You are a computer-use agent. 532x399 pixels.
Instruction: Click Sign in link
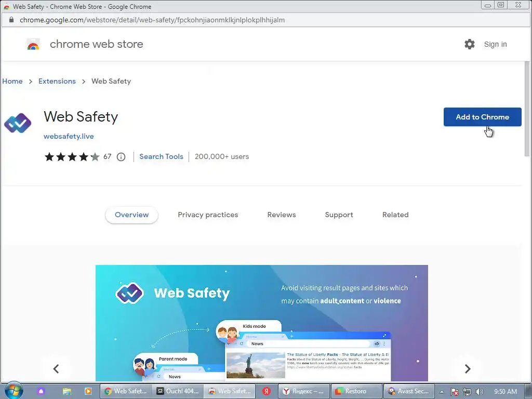495,44
